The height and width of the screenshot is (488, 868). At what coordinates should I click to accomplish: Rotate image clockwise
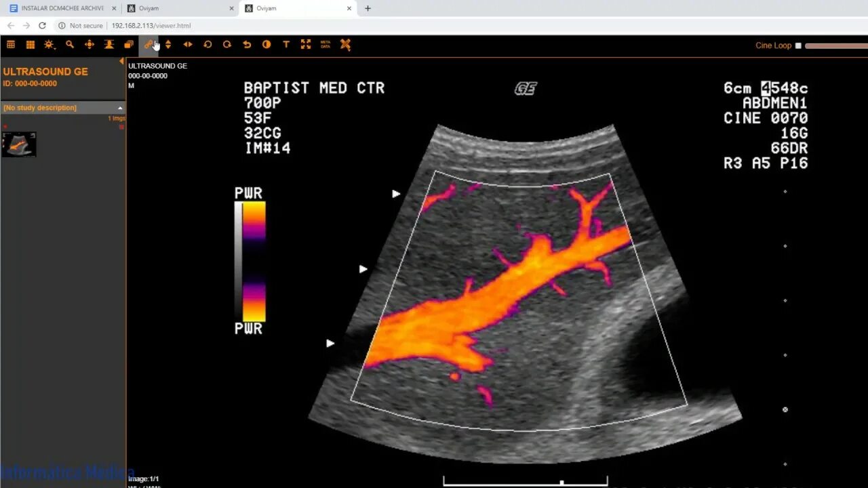[227, 45]
